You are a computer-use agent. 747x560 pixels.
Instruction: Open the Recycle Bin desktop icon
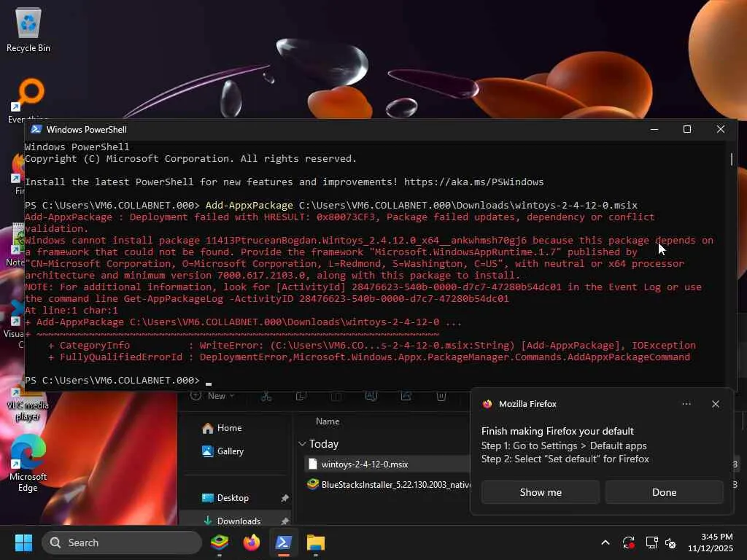click(28, 29)
